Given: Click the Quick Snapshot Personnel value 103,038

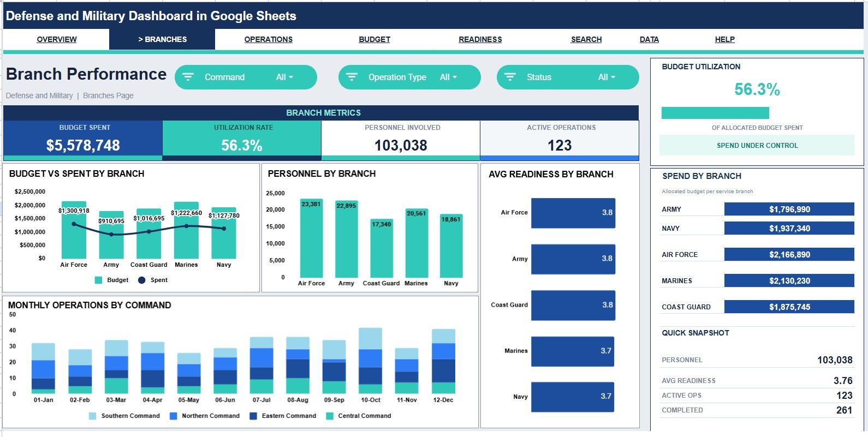Looking at the screenshot, I should (x=835, y=360).
